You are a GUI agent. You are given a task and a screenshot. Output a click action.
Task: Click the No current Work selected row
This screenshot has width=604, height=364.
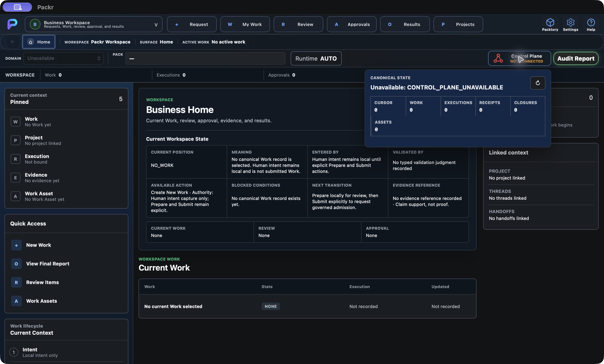(x=307, y=307)
